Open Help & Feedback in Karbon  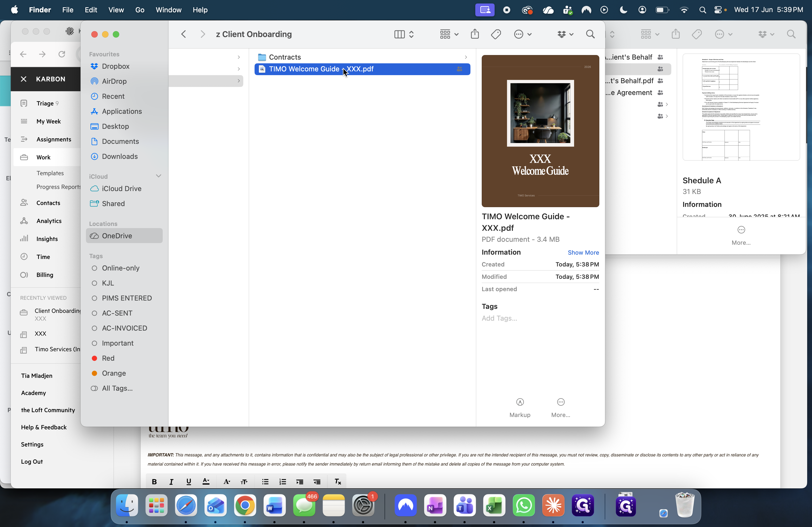click(x=44, y=427)
